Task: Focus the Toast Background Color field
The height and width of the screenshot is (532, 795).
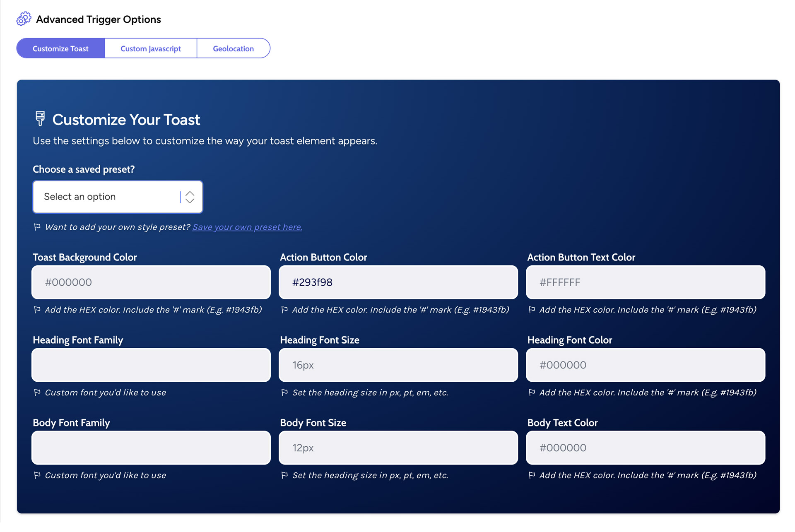Action: (x=151, y=283)
